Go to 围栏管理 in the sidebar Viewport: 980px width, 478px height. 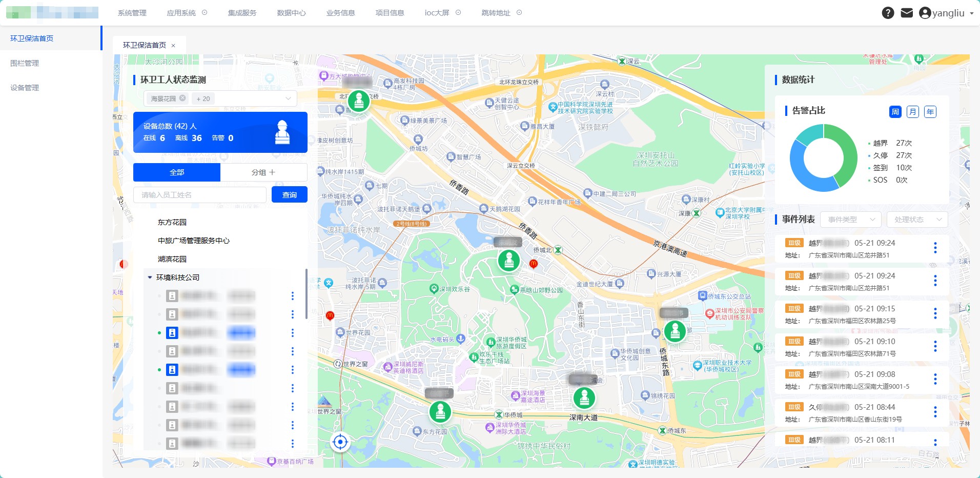pos(25,63)
